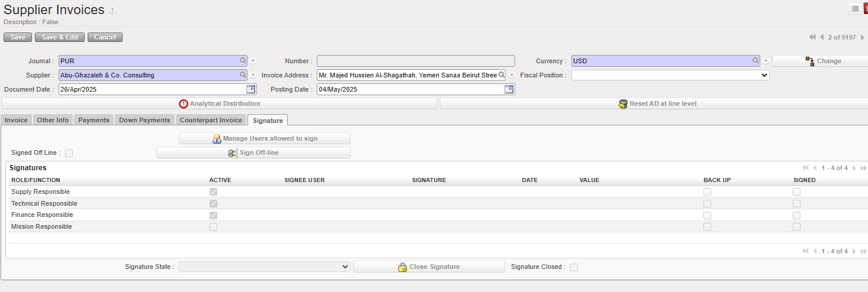The height and width of the screenshot is (292, 868).
Task: Open the Signature State dropdown
Action: pyautogui.click(x=265, y=267)
